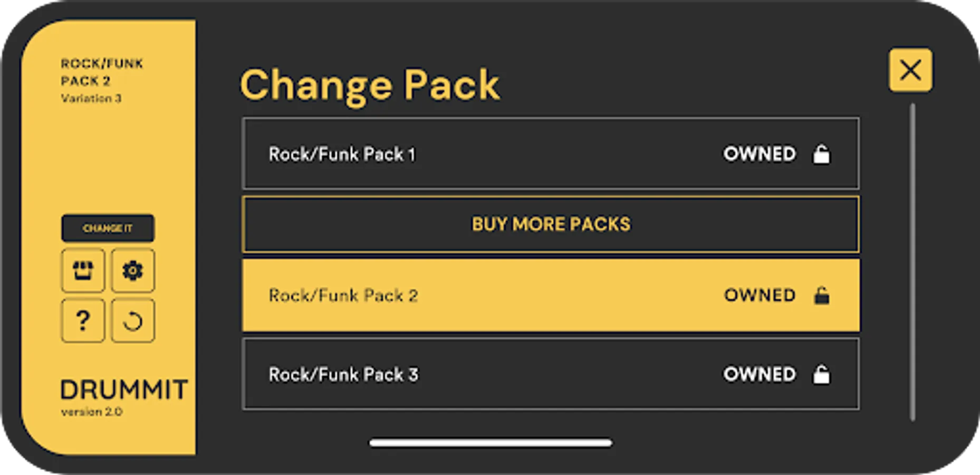The height and width of the screenshot is (475, 980).
Task: Click the pack list vertical scrollbar
Action: tap(912, 262)
